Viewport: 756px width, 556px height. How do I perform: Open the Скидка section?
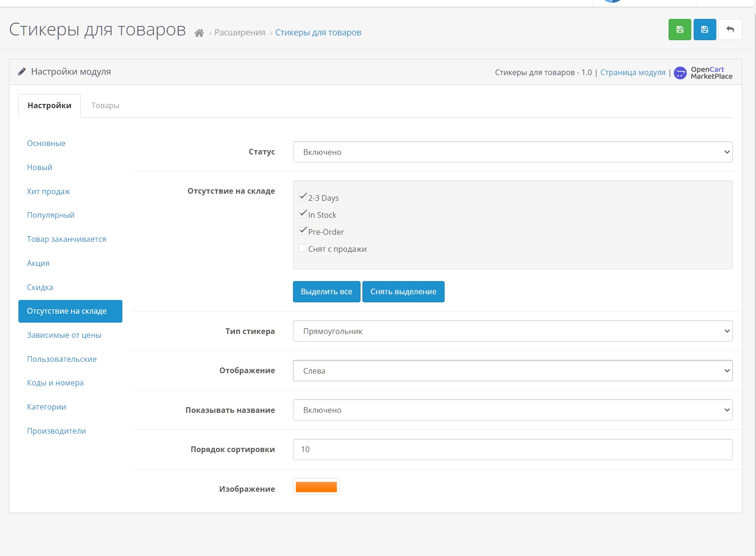tap(40, 287)
